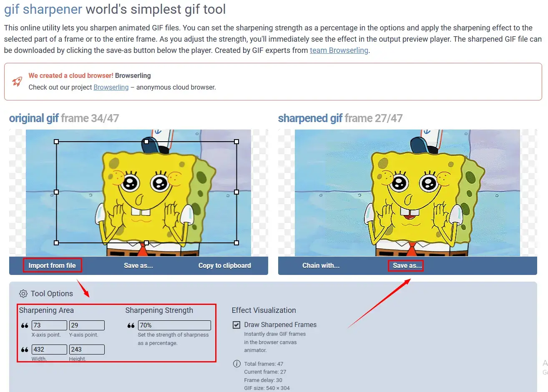Image resolution: width=548 pixels, height=392 pixels.
Task: Copy the original gif to clipboard
Action: pyautogui.click(x=224, y=265)
